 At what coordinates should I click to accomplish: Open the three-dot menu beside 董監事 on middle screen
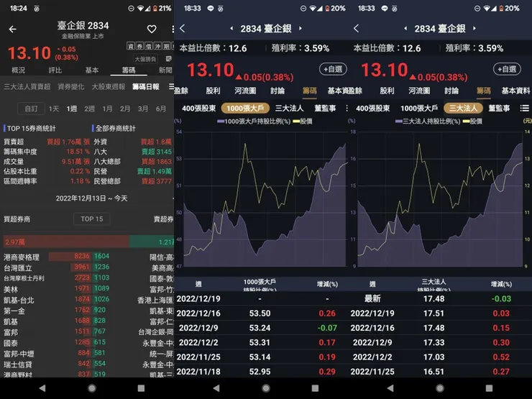tap(347, 109)
